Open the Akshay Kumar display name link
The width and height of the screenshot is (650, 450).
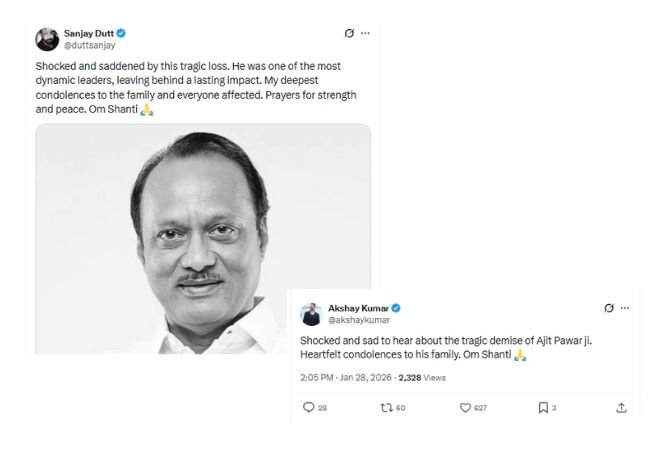point(358,308)
